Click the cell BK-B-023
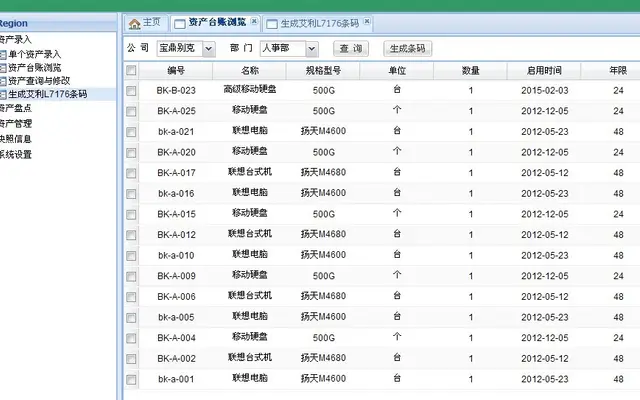Image resolution: width=640 pixels, height=400 pixels. point(176,91)
